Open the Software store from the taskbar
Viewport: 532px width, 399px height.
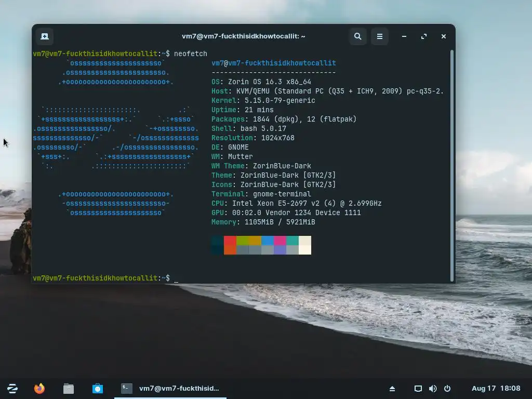(98, 389)
